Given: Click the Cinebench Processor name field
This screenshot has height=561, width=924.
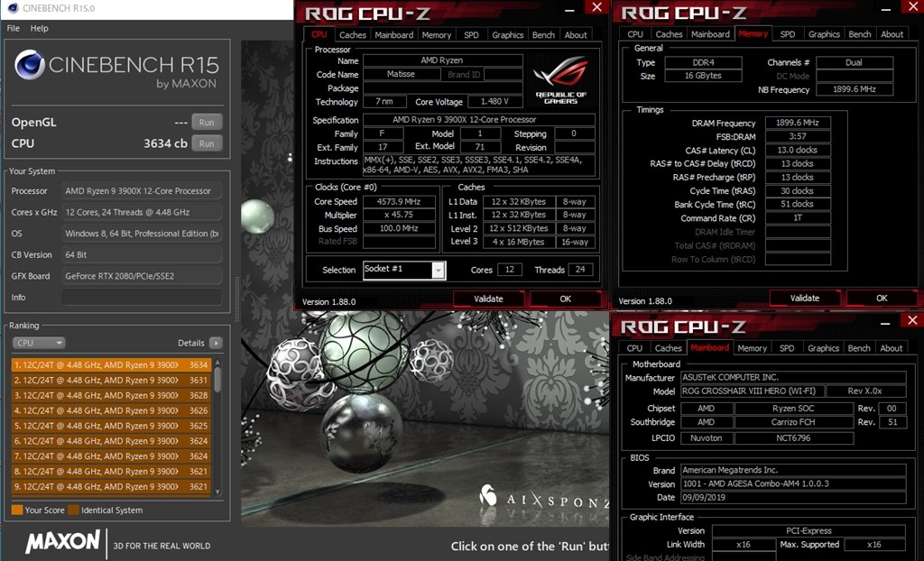Looking at the screenshot, I should tap(142, 191).
